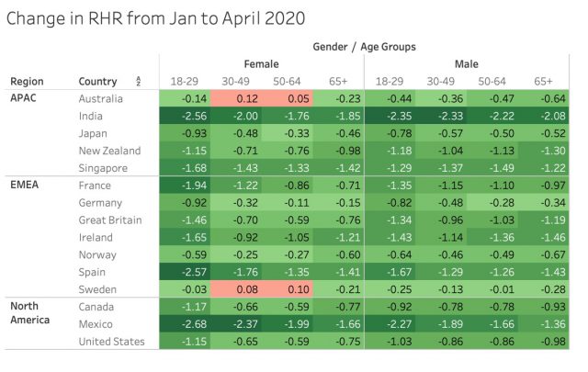Select the United States row label
The image size is (588, 372).
[x=112, y=342]
